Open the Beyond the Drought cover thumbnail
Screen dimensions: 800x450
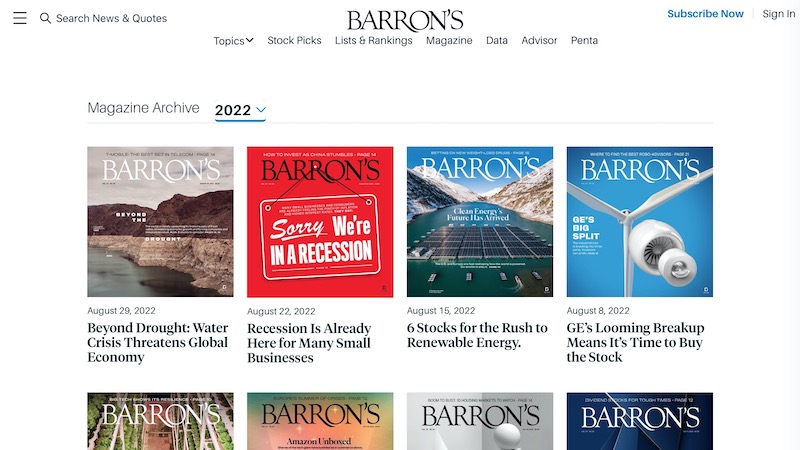pyautogui.click(x=160, y=222)
